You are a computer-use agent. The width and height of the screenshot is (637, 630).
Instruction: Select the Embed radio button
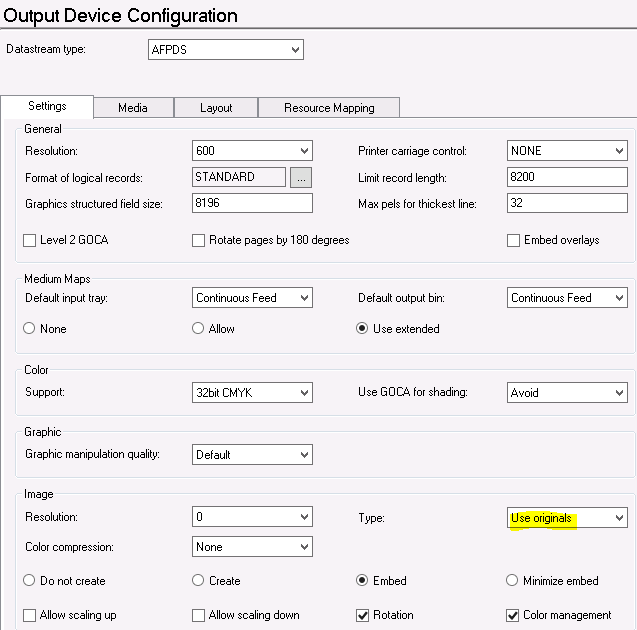(362, 580)
